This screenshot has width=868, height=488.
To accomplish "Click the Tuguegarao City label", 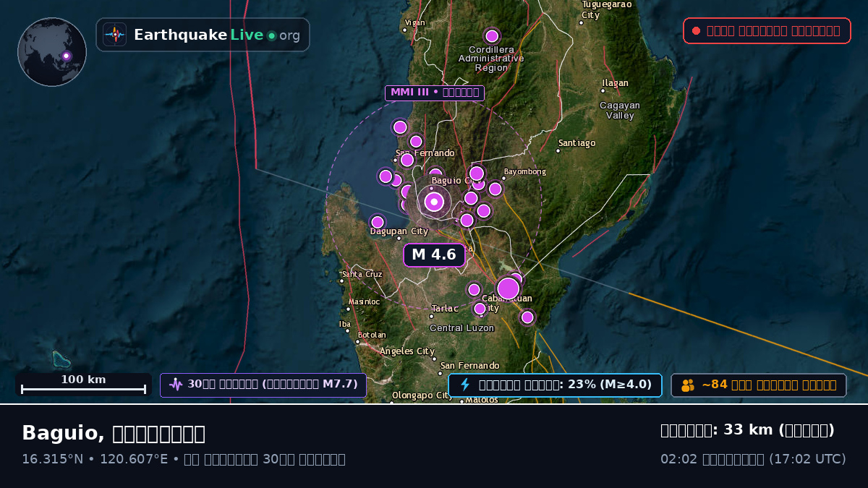I will click(607, 9).
